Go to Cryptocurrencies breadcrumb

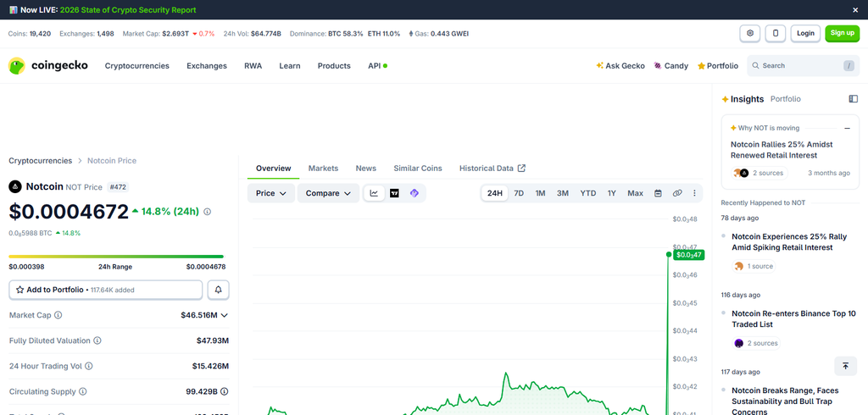(x=41, y=160)
